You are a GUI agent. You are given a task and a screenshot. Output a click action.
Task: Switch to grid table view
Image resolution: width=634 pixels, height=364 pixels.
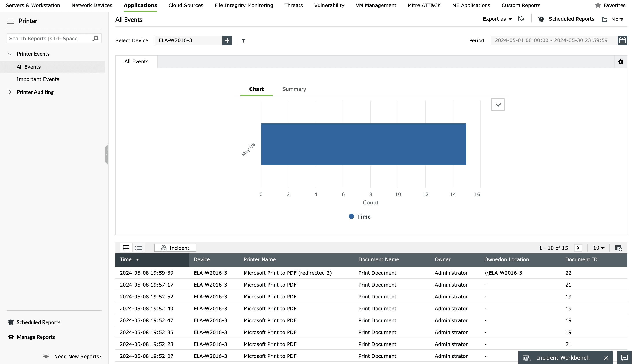pos(126,248)
